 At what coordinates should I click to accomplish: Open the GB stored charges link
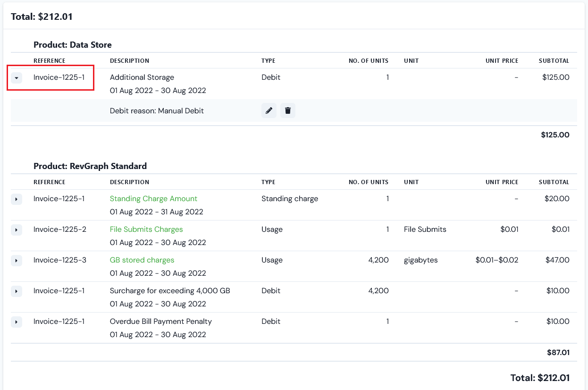[x=142, y=260]
